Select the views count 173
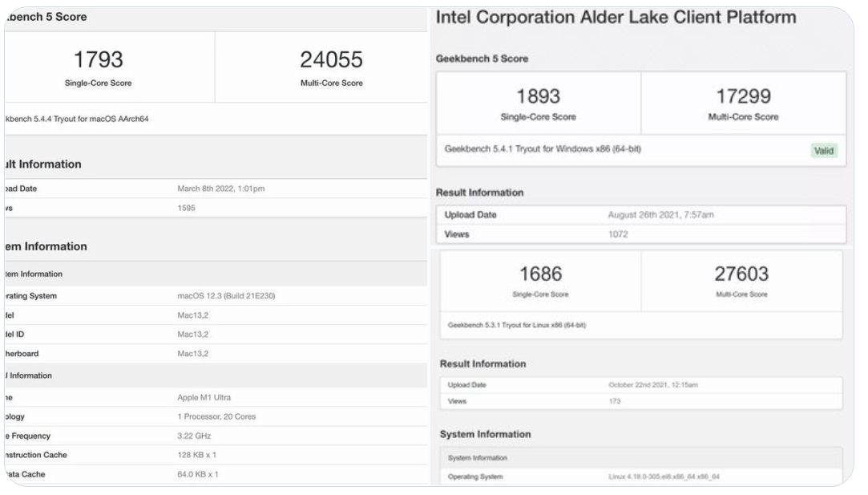 (615, 401)
